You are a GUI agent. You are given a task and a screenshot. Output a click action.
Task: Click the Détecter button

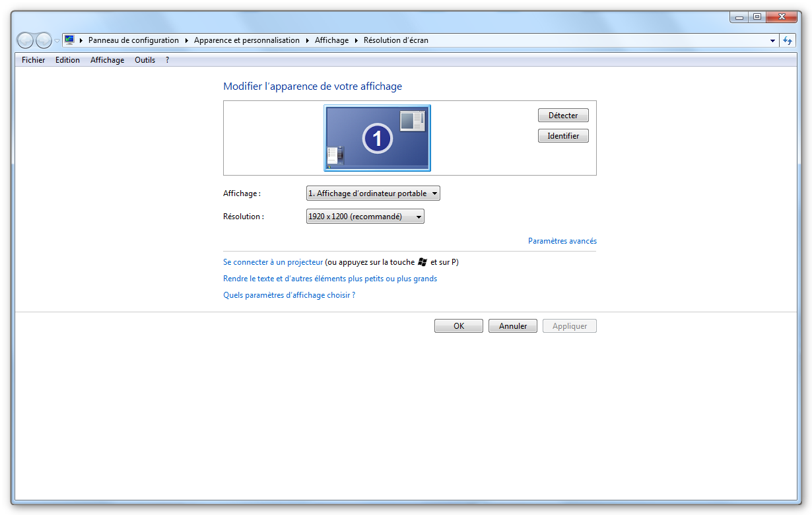tap(562, 116)
